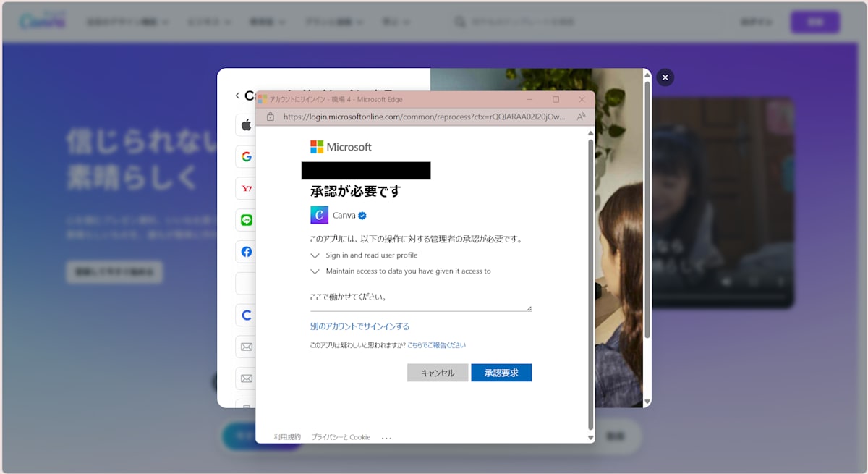The height and width of the screenshot is (474, 868).
Task: Click the Edge favicon in popup title bar
Action: point(263,99)
